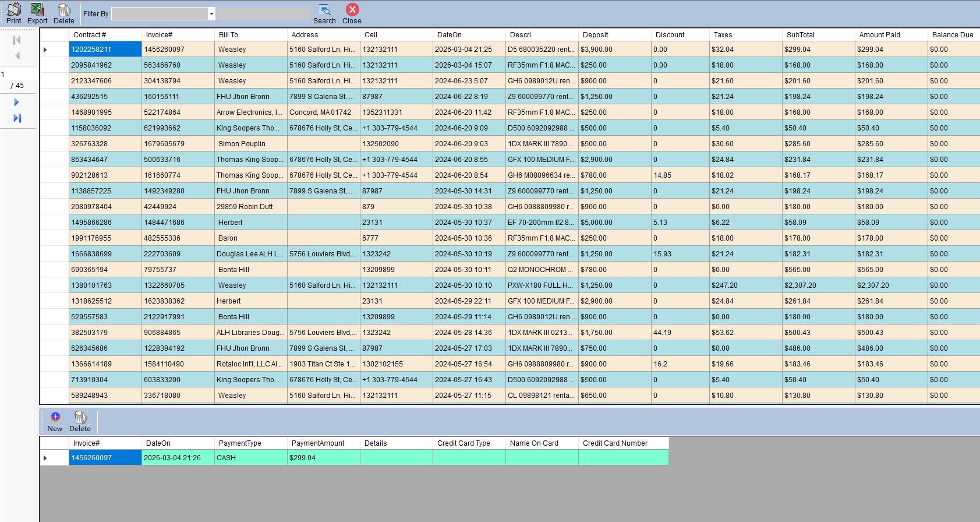Open the Filter By dropdown
Viewport: 980px width, 522px height.
pos(211,13)
